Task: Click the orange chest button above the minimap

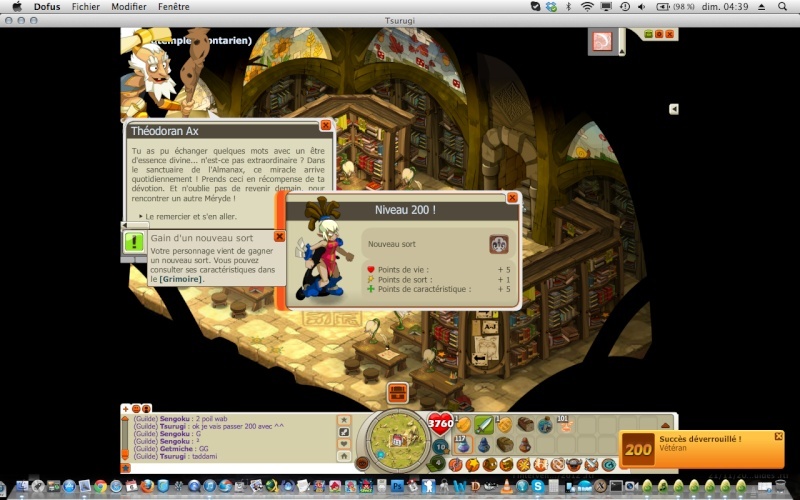Action: pyautogui.click(x=397, y=393)
